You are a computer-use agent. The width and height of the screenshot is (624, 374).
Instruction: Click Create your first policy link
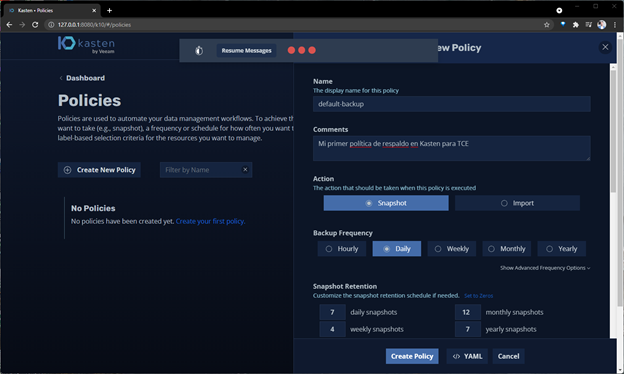(x=210, y=221)
